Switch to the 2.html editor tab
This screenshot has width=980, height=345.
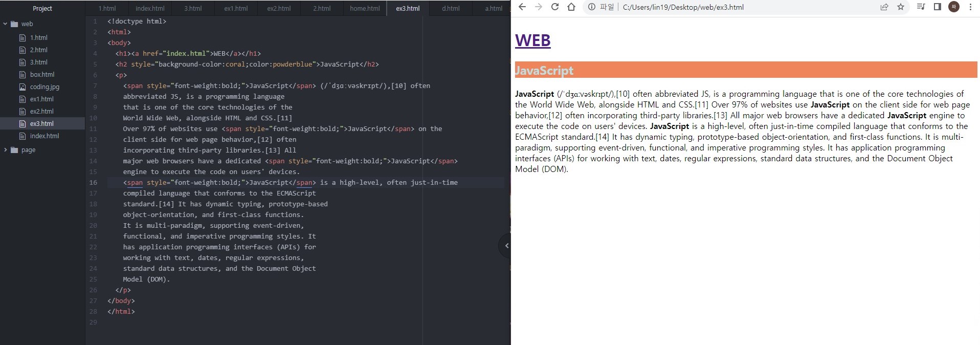(x=322, y=8)
